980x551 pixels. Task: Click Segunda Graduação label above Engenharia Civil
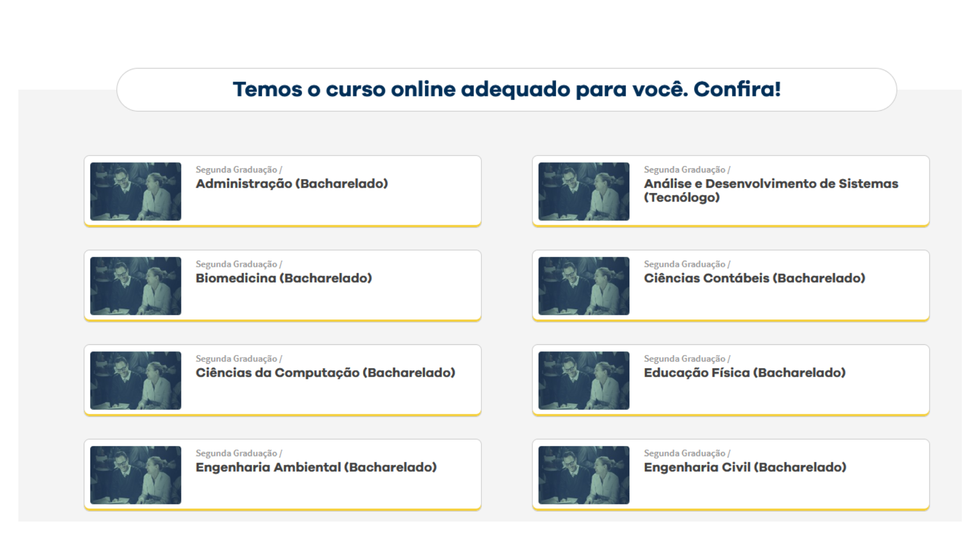[687, 454]
